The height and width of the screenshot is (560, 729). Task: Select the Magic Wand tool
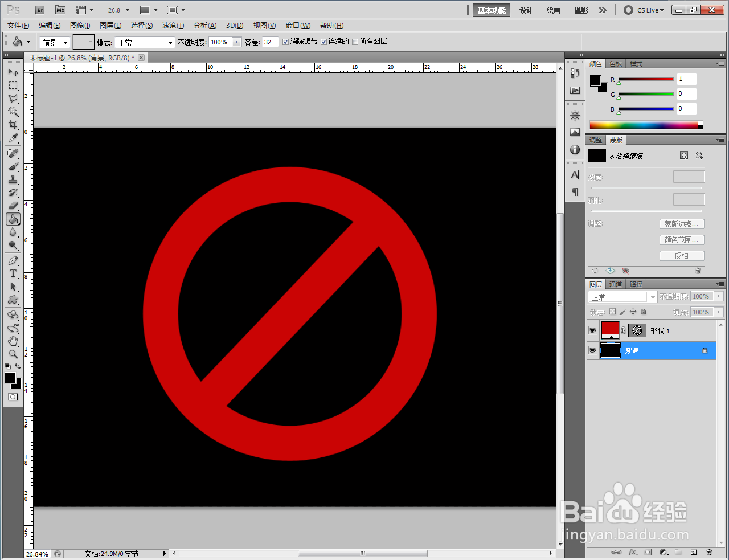pos(13,112)
